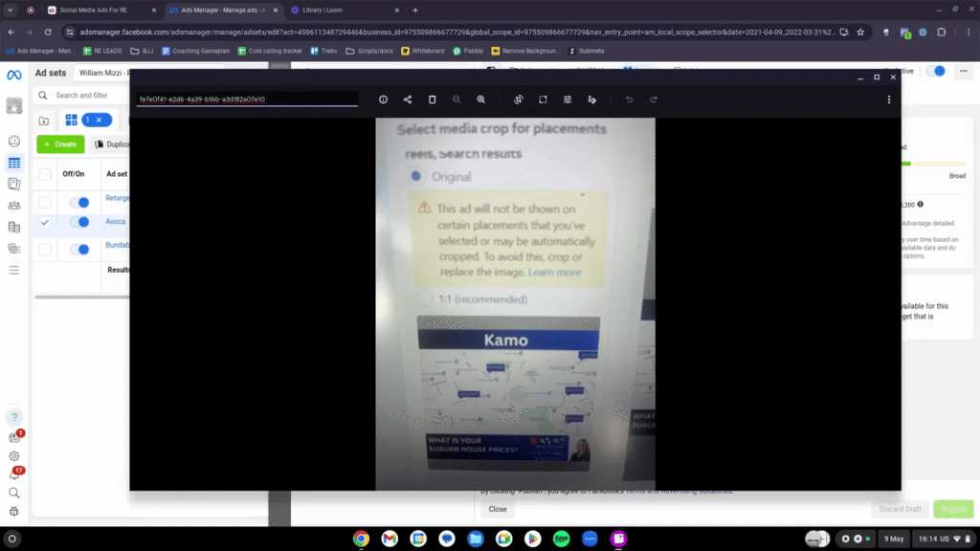This screenshot has width=980, height=551.
Task: Open the edit panel's three-dot options
Action: point(963,71)
